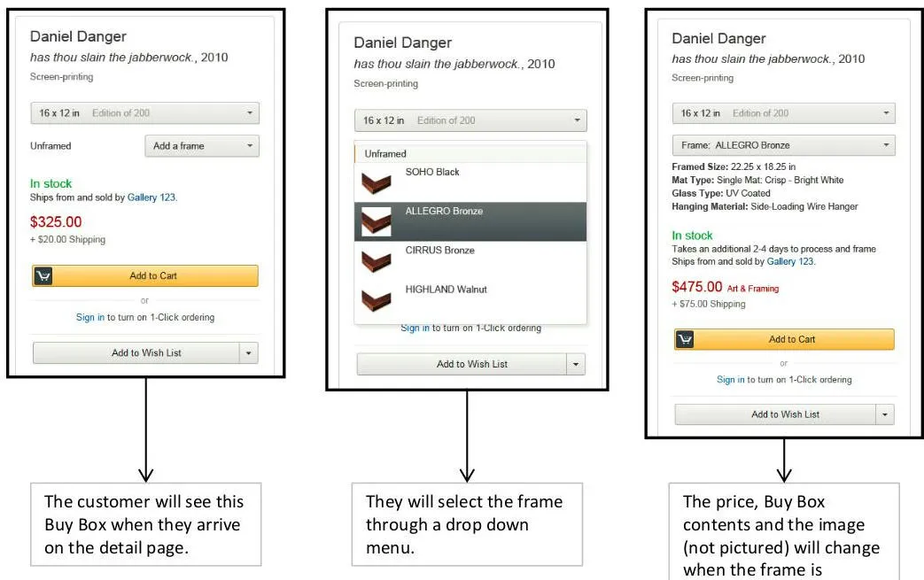
Task: Expand the Wish List arrow in the right panel
Action: tap(885, 414)
